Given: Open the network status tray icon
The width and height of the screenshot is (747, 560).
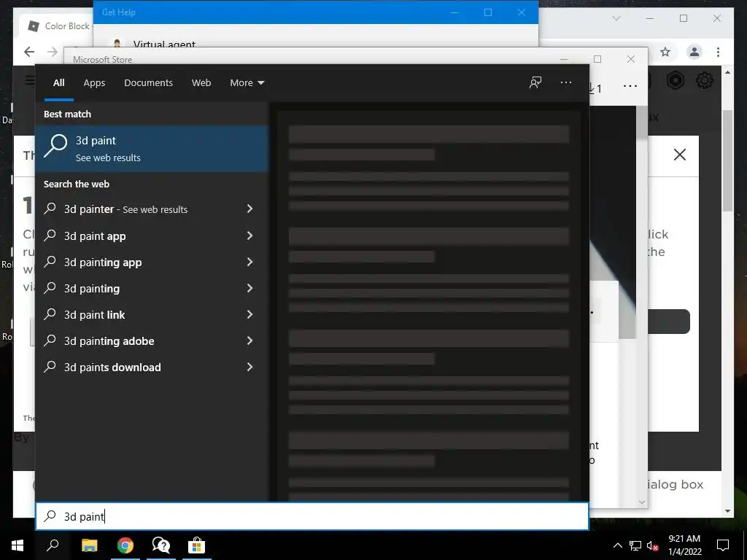Looking at the screenshot, I should (x=635, y=545).
